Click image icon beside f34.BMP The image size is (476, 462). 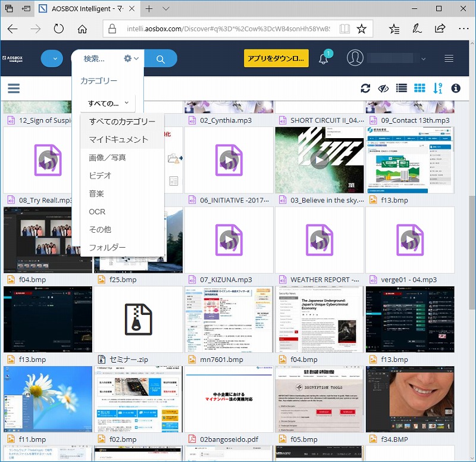(373, 439)
